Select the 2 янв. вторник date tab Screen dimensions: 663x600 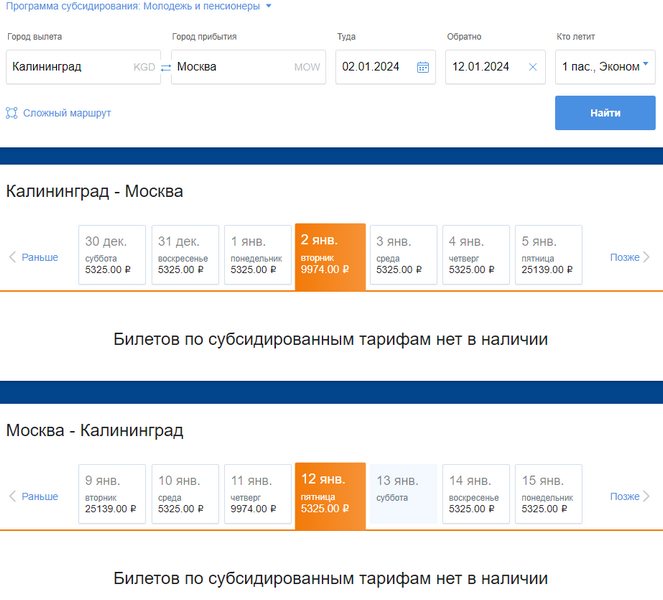(330, 257)
